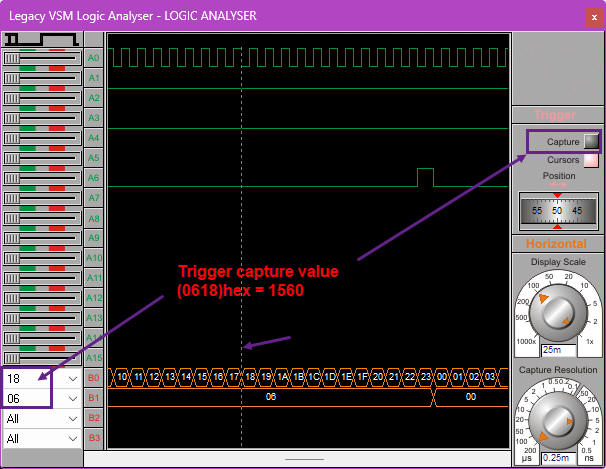Click the A15 trigger condition slider
The image size is (606, 469).
[42, 358]
